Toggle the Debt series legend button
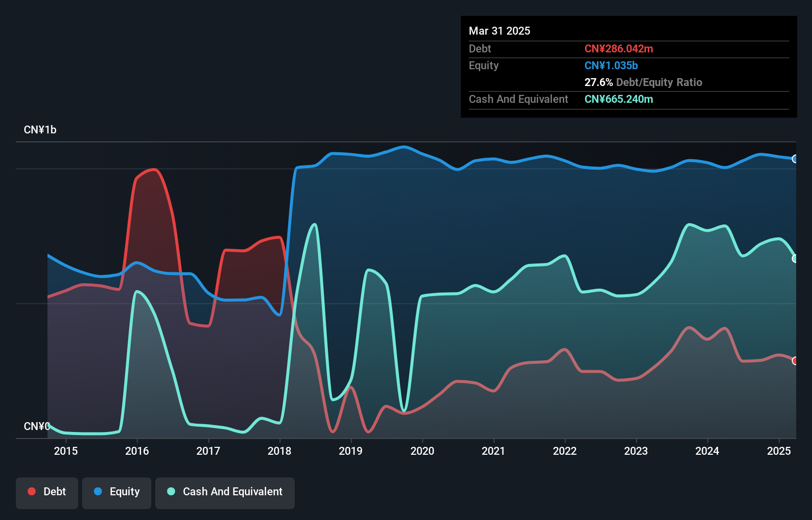 (47, 493)
